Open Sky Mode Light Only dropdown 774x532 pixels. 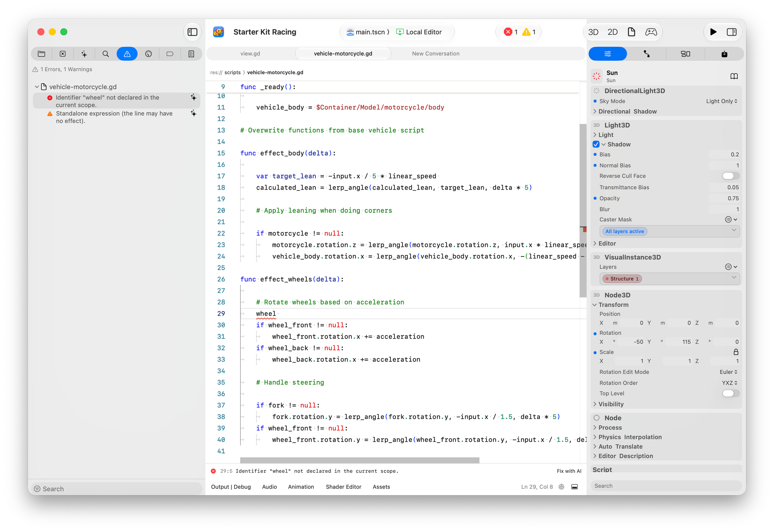click(722, 101)
